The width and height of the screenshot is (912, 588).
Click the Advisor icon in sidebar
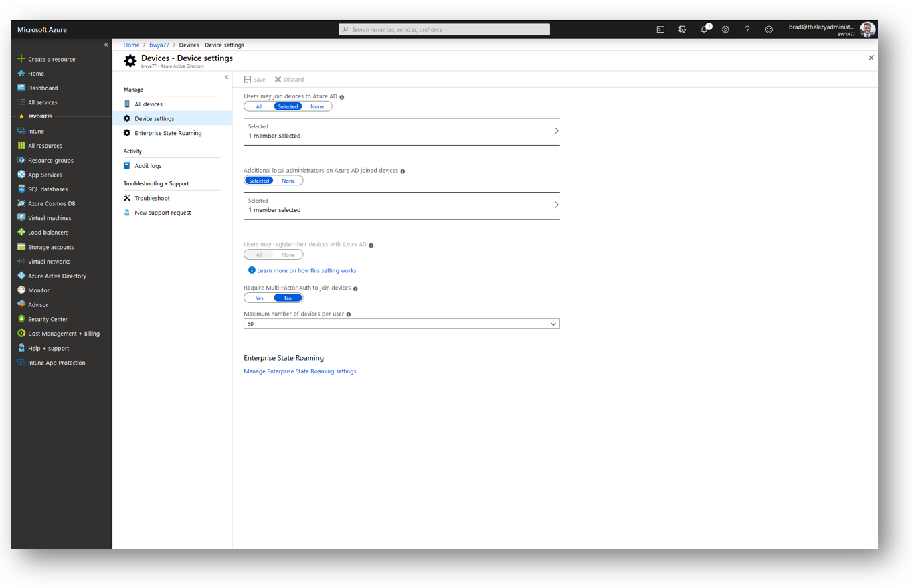[x=21, y=304]
